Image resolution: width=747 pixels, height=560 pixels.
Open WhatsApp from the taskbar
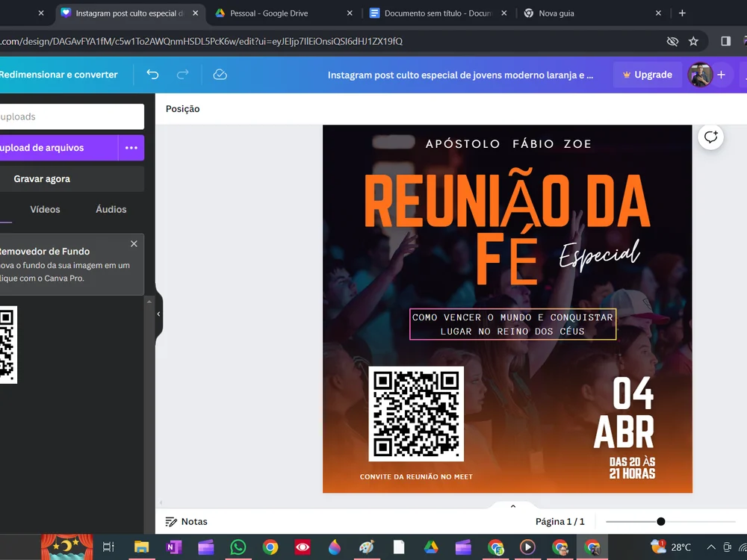pyautogui.click(x=238, y=547)
